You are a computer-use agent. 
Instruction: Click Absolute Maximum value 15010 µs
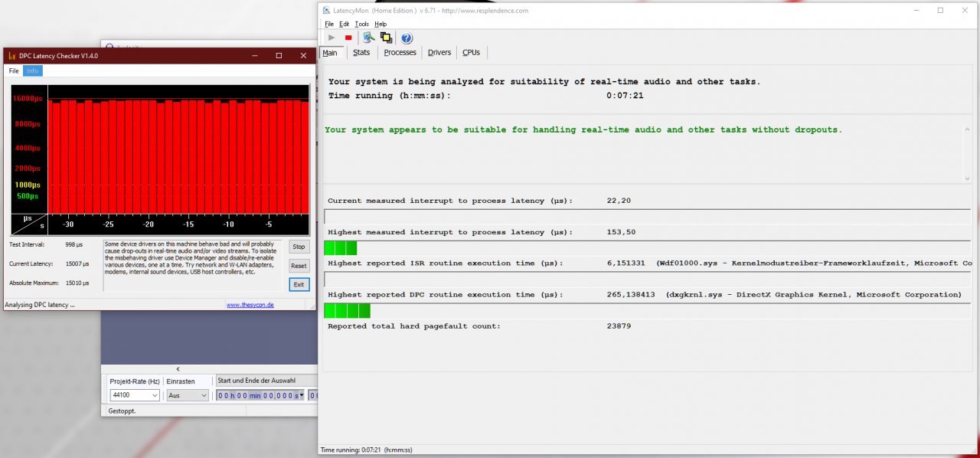pyautogui.click(x=77, y=283)
